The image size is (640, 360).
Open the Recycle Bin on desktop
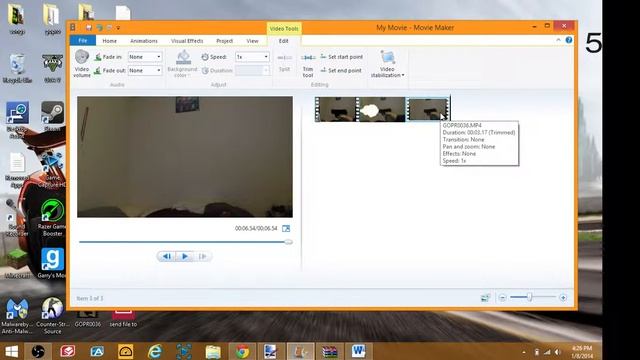(17, 68)
